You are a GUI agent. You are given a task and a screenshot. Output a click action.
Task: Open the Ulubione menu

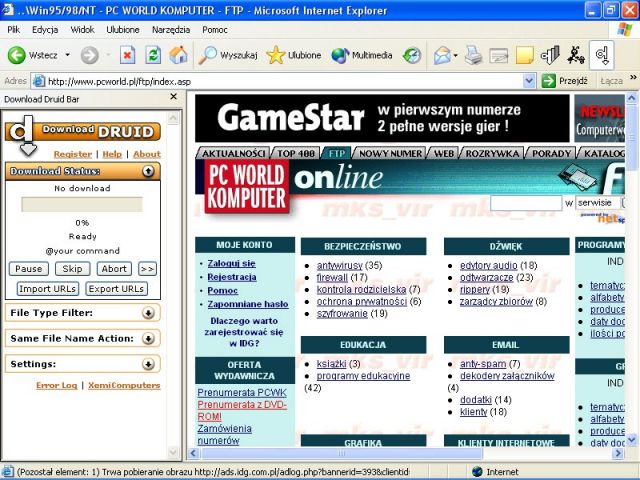[122, 30]
